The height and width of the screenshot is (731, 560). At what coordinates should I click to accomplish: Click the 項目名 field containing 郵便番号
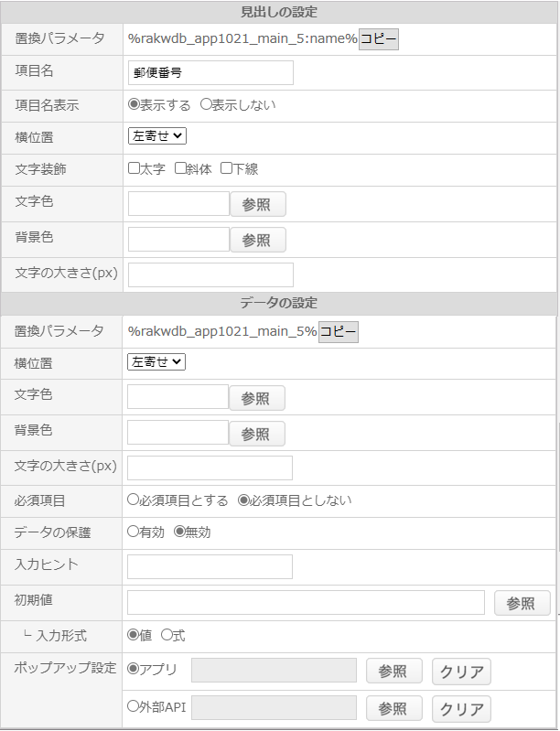click(210, 72)
